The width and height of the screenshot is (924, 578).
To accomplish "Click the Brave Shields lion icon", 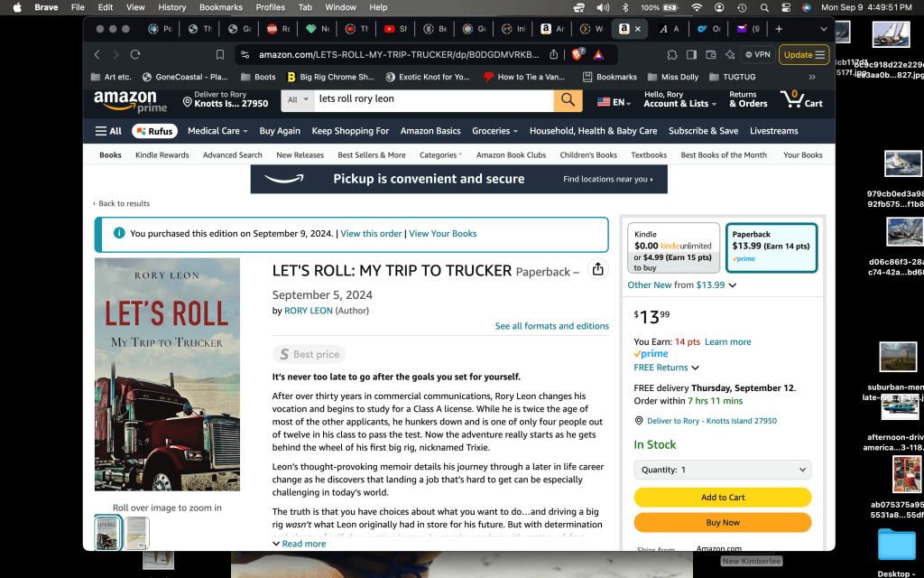I will tap(577, 54).
